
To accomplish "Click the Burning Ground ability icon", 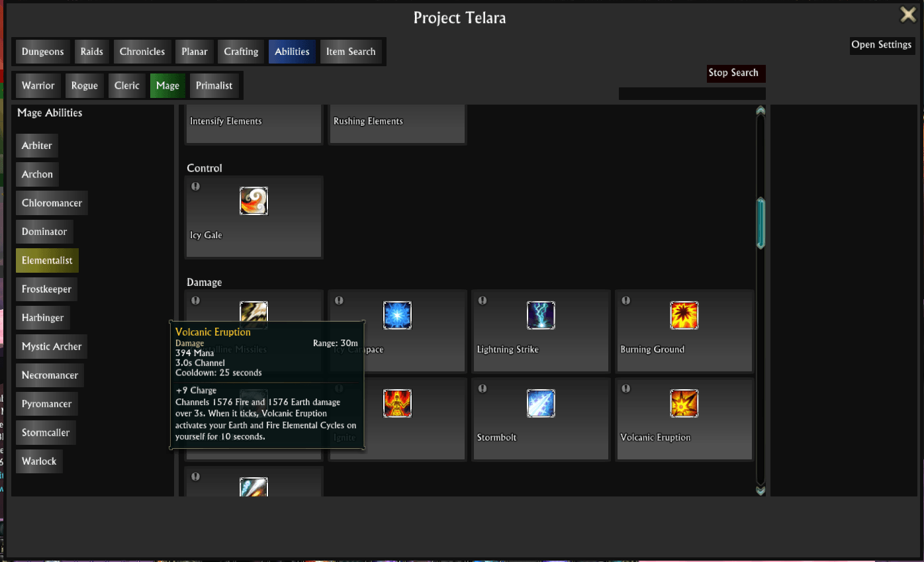I will (x=684, y=316).
